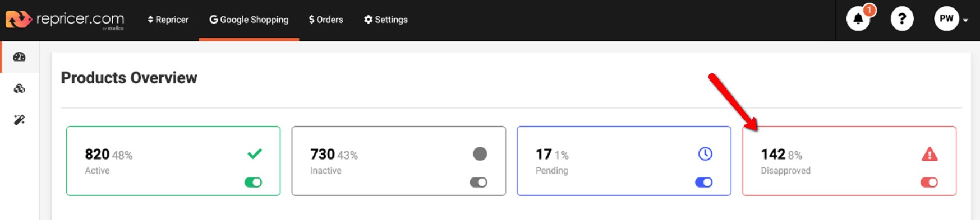Image resolution: width=980 pixels, height=220 pixels.
Task: Select the dashboard gauge sidebar icon
Action: pyautogui.click(x=20, y=57)
